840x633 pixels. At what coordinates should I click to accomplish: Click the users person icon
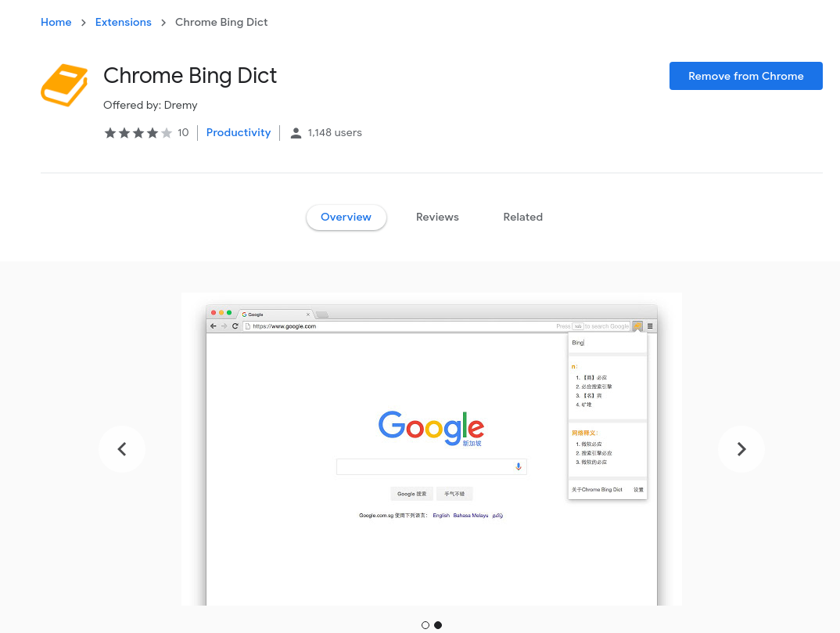[x=296, y=133]
